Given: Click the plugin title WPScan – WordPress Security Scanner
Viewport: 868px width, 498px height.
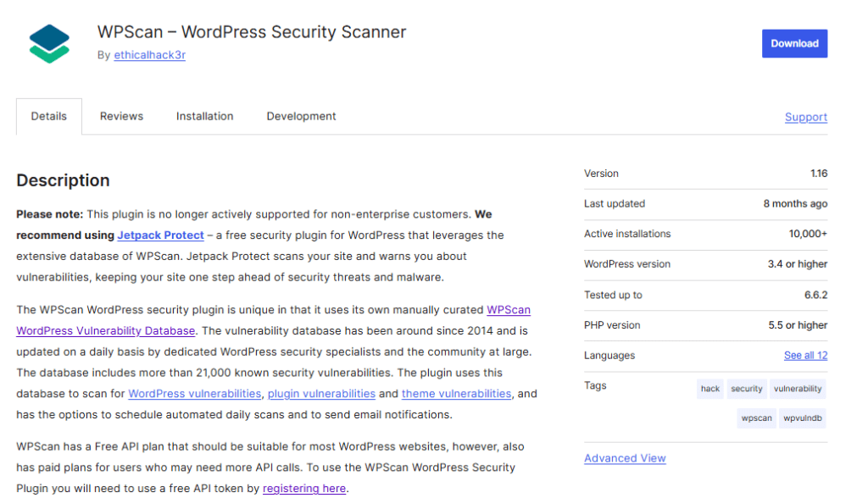Looking at the screenshot, I should click(x=252, y=32).
